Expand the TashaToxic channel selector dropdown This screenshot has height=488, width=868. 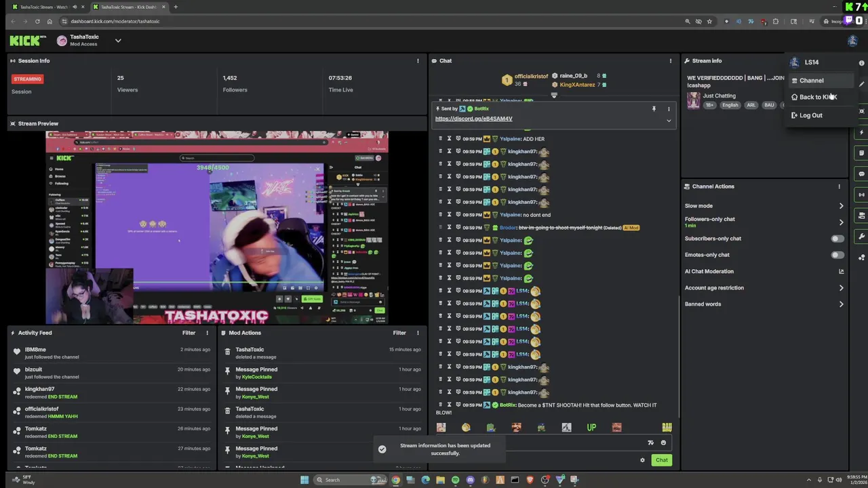point(118,41)
